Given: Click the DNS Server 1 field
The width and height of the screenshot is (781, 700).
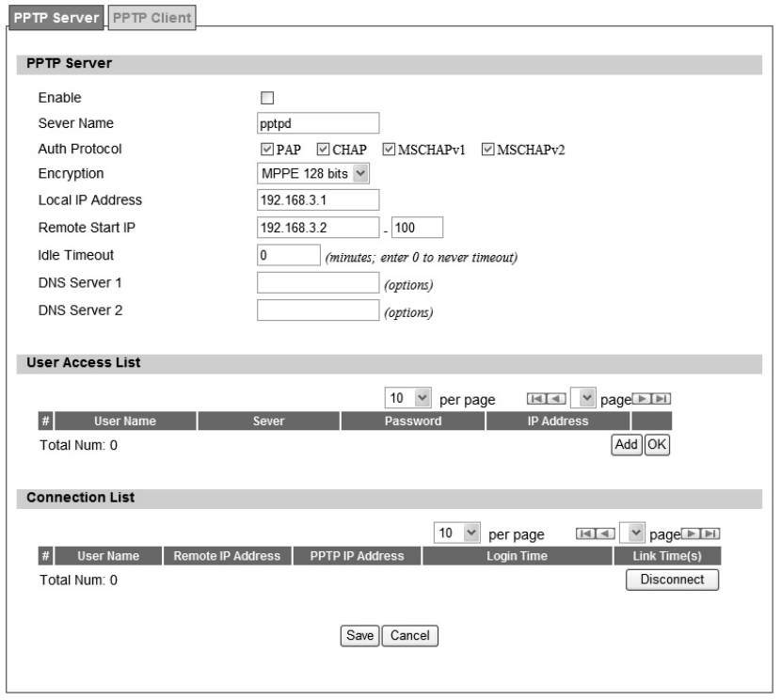Looking at the screenshot, I should pos(318,283).
